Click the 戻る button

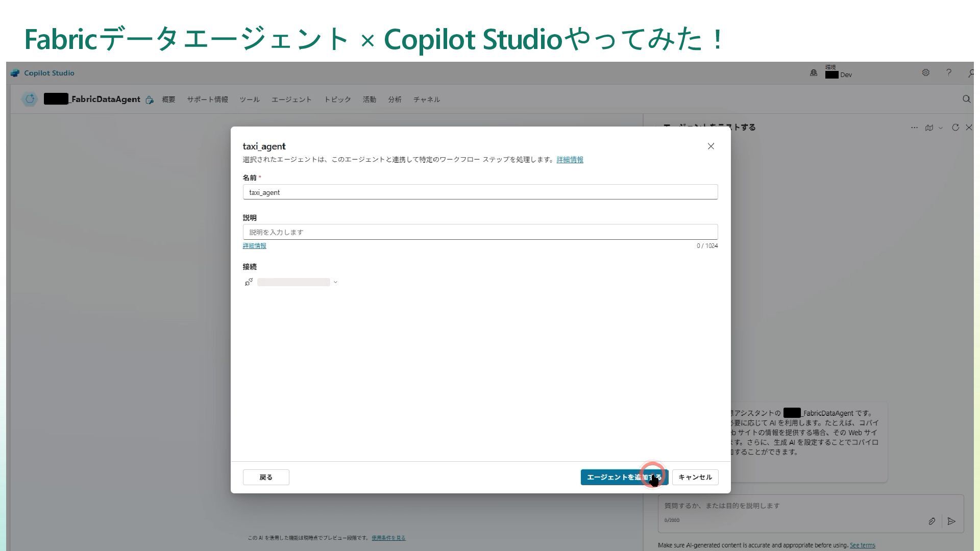tap(266, 478)
